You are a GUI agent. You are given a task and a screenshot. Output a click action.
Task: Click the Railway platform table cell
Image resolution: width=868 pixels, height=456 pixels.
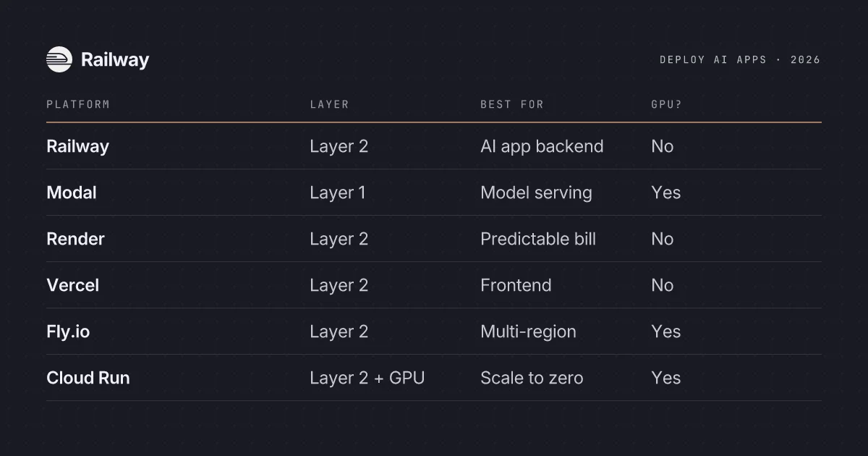coord(77,146)
